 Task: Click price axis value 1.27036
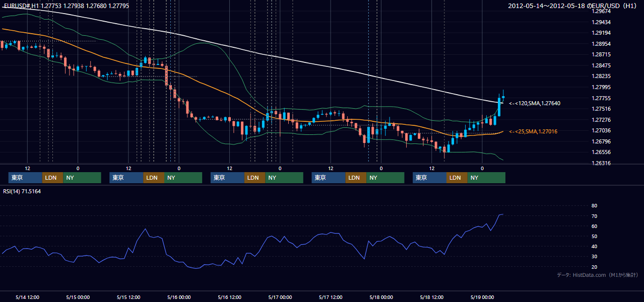(x=601, y=130)
